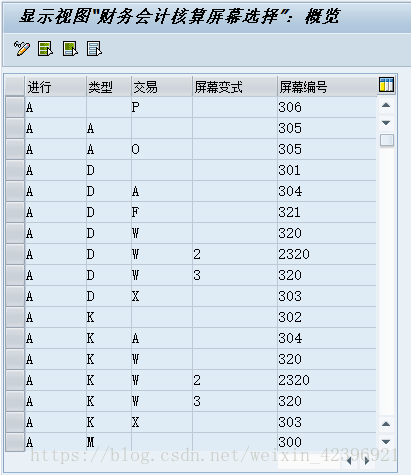
Task: Click the 屏幕编号 column header
Action: tap(327, 86)
